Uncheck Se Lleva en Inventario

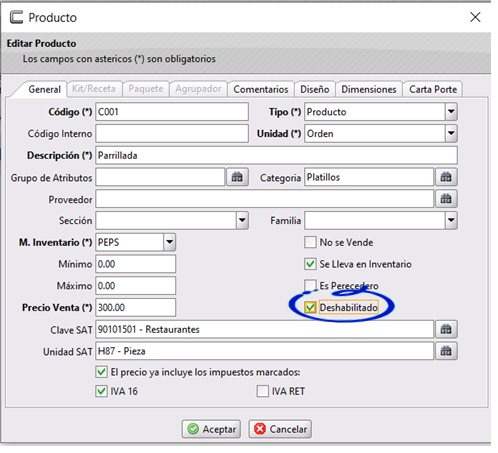(310, 264)
